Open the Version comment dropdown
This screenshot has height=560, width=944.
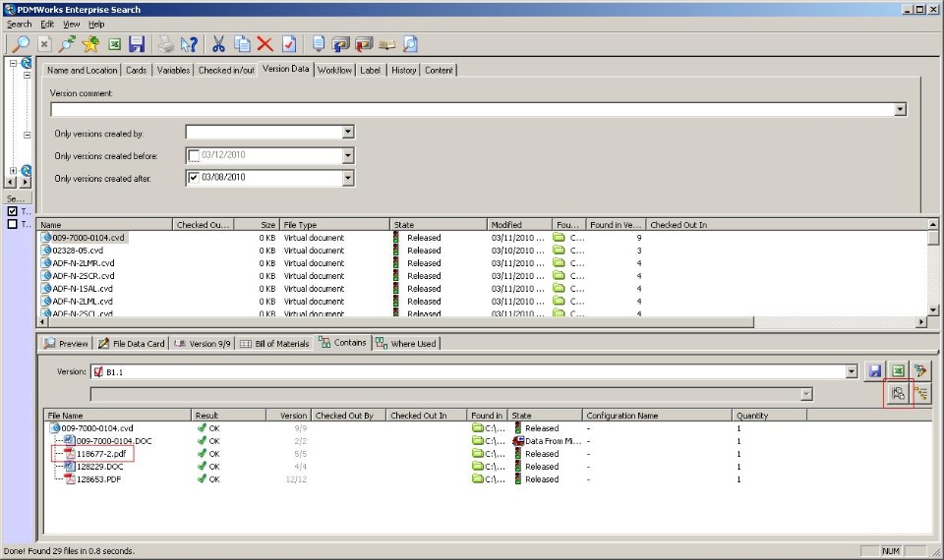tap(900, 109)
